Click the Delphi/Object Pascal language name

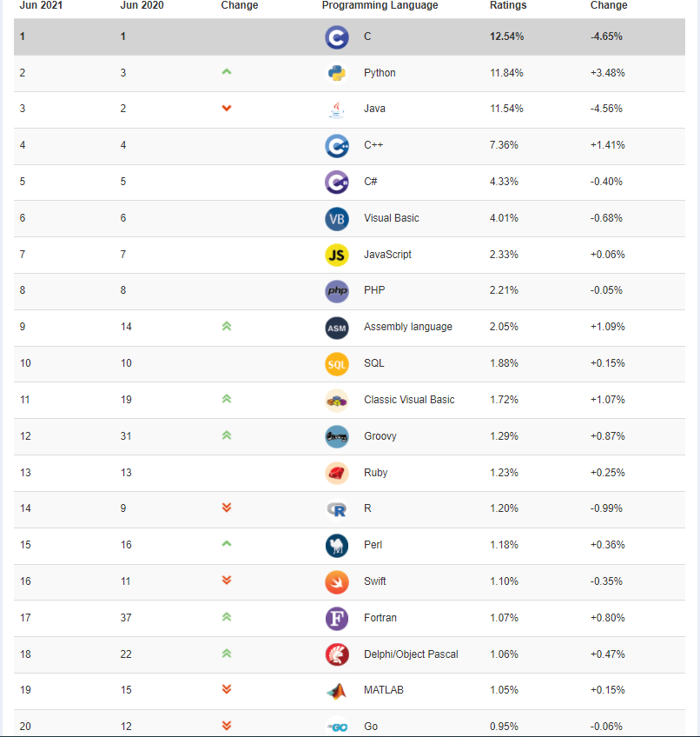coord(411,654)
